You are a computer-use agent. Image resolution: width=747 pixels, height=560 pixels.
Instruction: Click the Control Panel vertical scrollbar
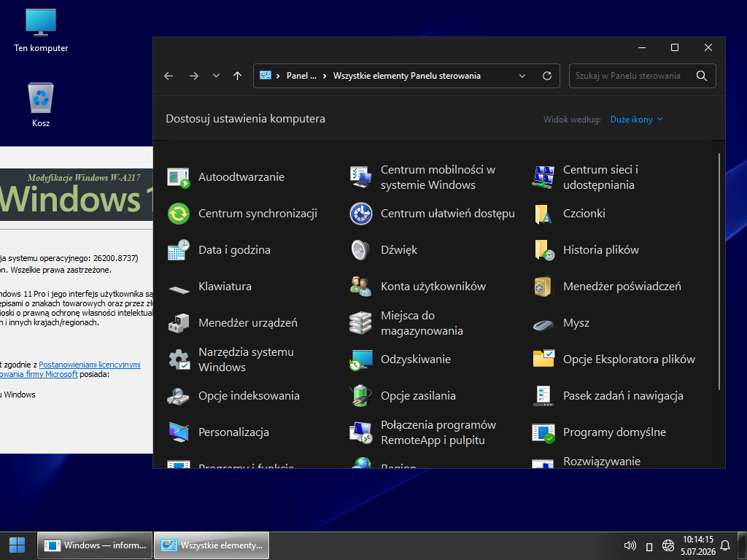[719, 271]
